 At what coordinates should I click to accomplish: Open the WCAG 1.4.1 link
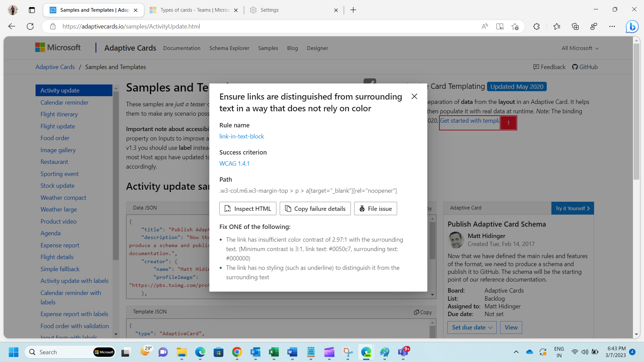click(x=234, y=163)
